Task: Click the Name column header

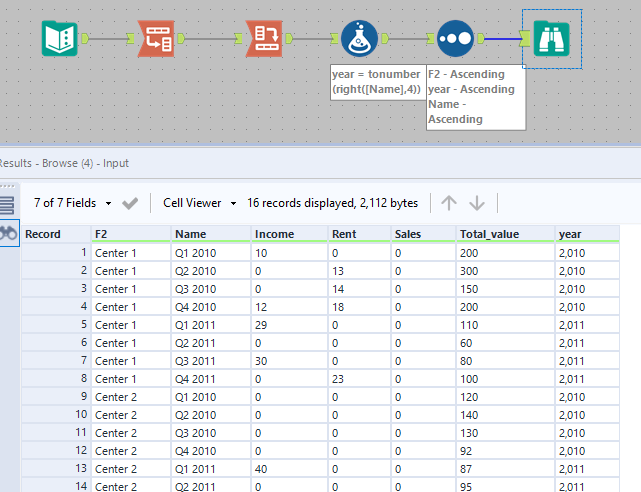Action: [x=209, y=234]
